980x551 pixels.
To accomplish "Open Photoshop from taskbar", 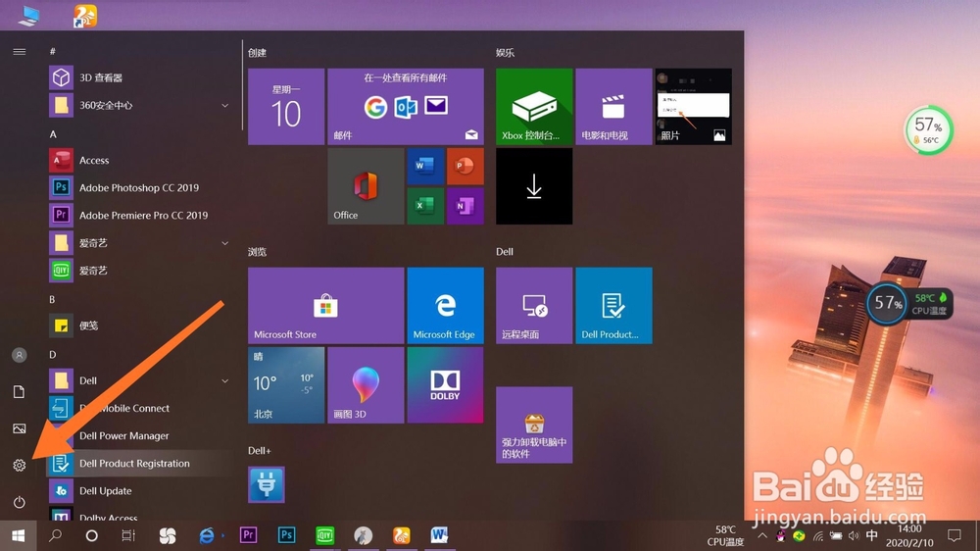I will coord(286,535).
